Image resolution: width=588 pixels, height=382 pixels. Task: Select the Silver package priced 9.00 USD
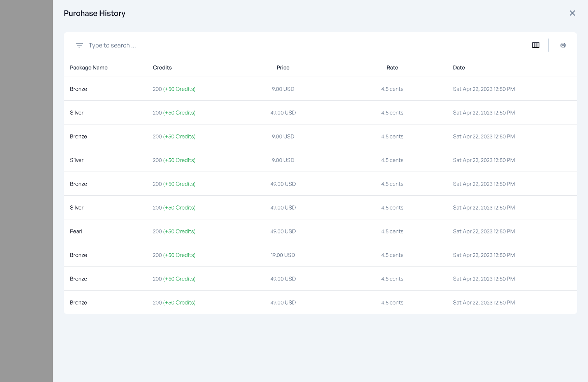[x=77, y=160]
